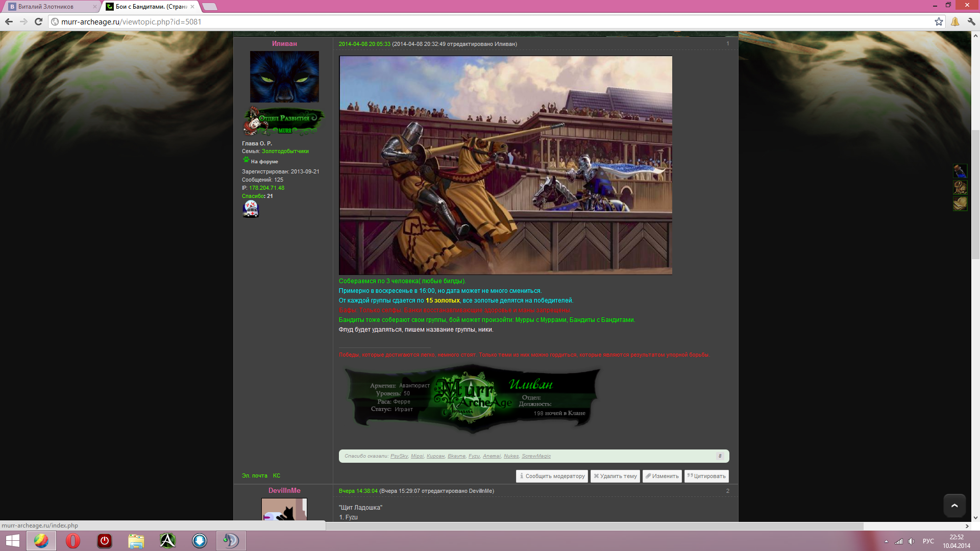Switch to Виталий Злотников tab
Screen dimensions: 980x551
click(46, 7)
